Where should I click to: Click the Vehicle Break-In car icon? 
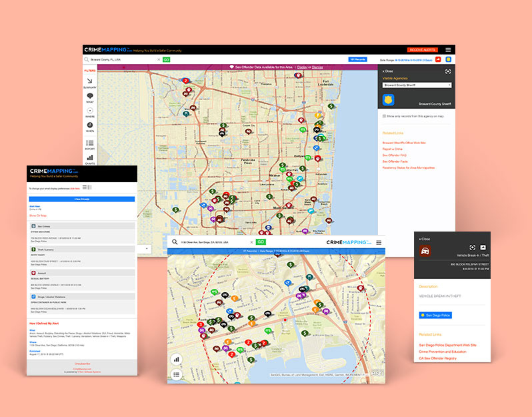[425, 251]
